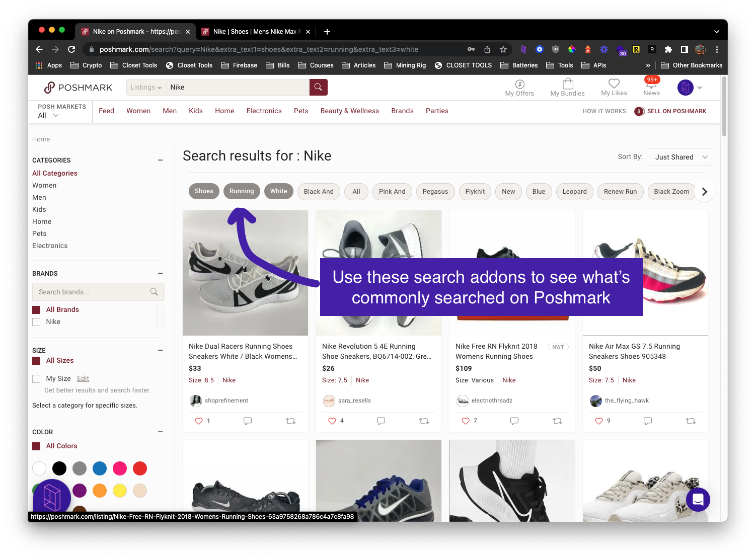Remove the Running search filter chip

point(242,191)
